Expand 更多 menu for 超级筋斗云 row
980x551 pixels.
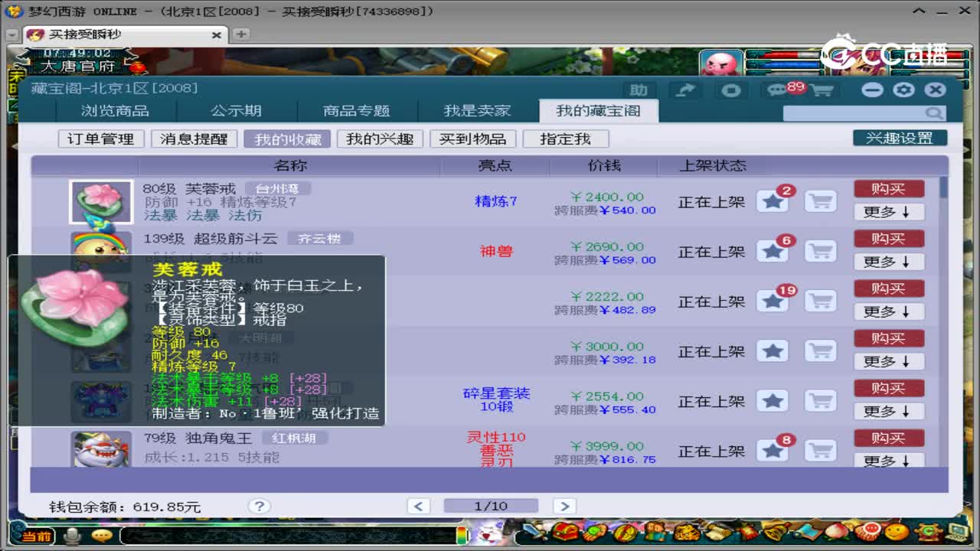[x=889, y=262]
